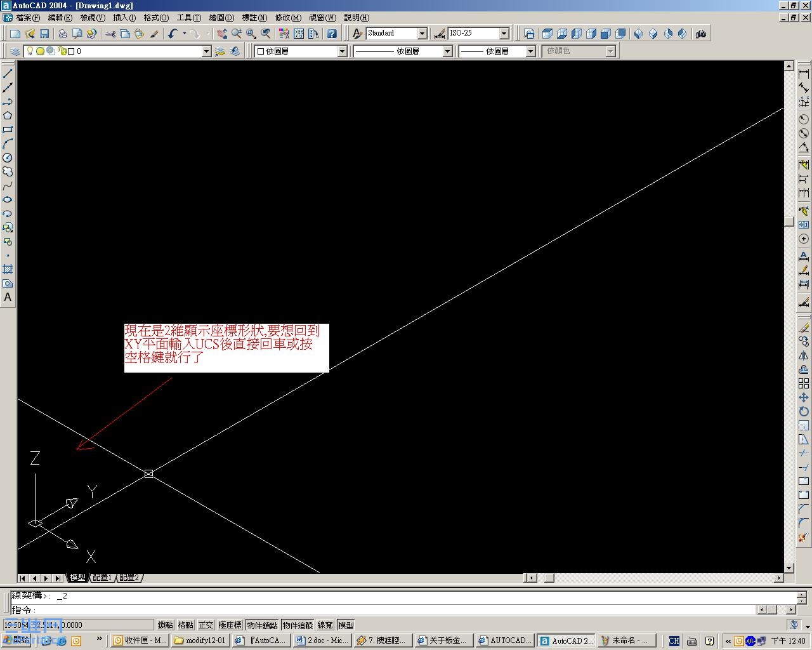Open the Named Views icon
The height and width of the screenshot is (650, 812).
[529, 34]
